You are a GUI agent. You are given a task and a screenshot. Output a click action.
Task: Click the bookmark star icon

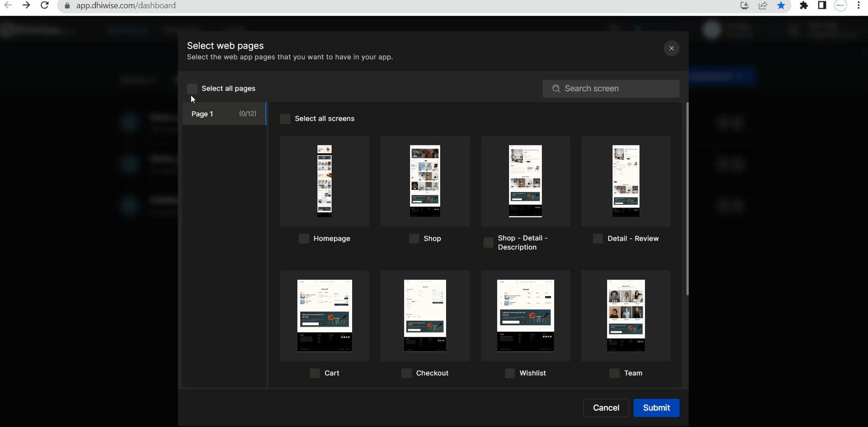click(x=781, y=5)
